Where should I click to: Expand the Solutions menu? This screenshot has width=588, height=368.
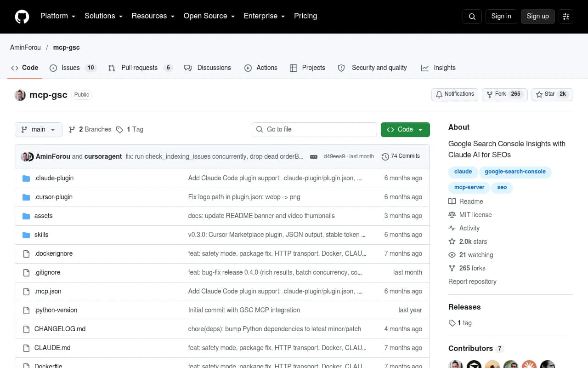(x=103, y=16)
